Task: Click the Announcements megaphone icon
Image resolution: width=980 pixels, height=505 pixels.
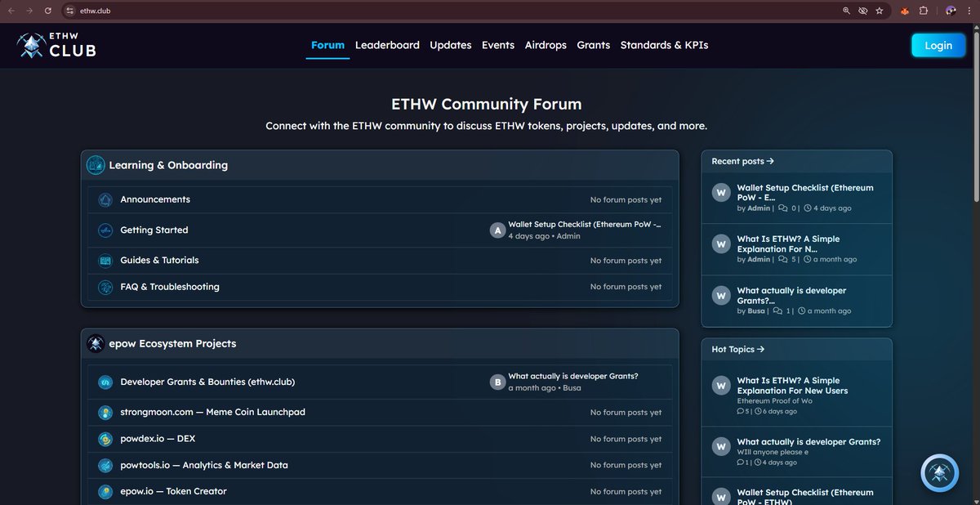Action: point(105,199)
